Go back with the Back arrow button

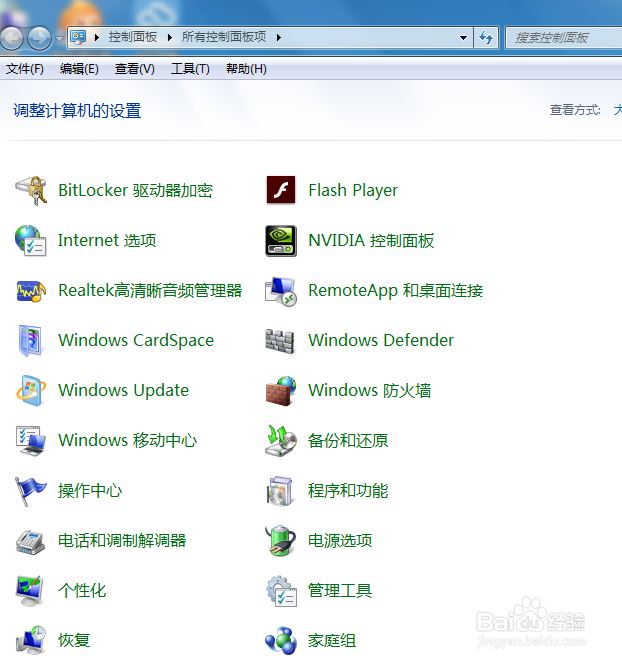pyautogui.click(x=11, y=38)
